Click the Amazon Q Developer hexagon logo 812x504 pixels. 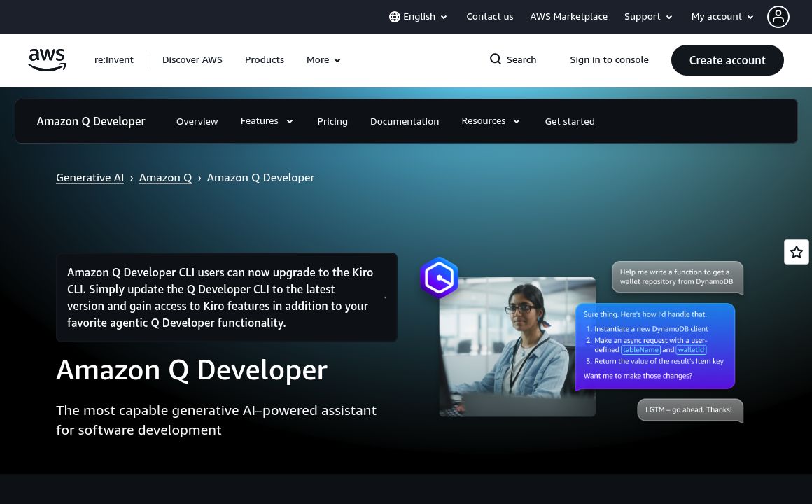(x=439, y=278)
